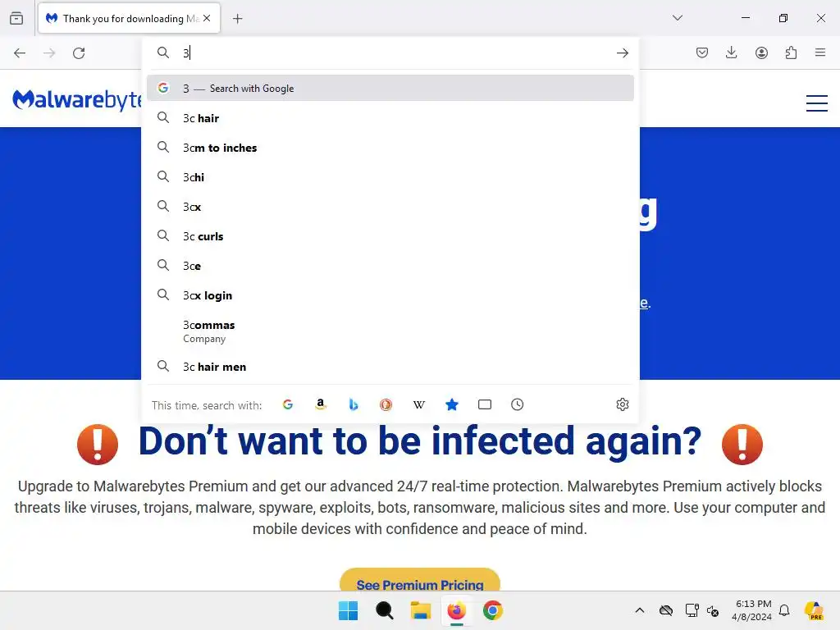Open the Firefox application menu

tap(820, 52)
